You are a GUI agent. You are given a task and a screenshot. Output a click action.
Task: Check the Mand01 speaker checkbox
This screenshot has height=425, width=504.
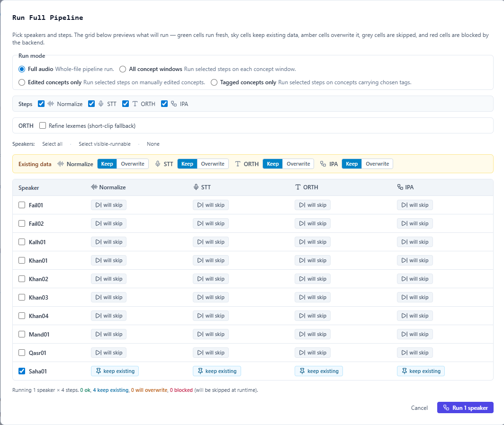(x=22, y=334)
